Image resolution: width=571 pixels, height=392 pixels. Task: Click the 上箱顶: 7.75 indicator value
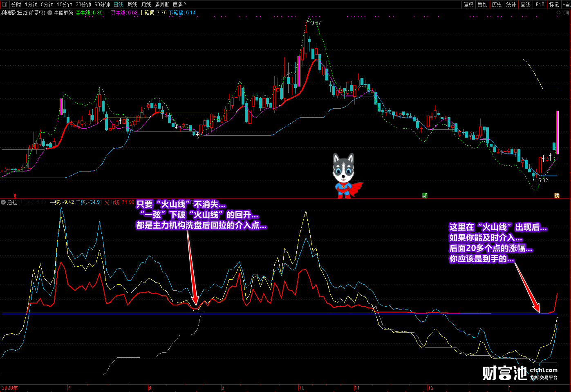pyautogui.click(x=153, y=13)
